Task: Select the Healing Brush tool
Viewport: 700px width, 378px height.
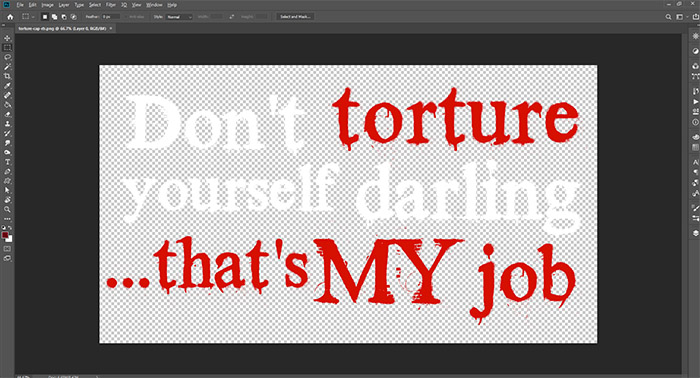Action: 7,95
